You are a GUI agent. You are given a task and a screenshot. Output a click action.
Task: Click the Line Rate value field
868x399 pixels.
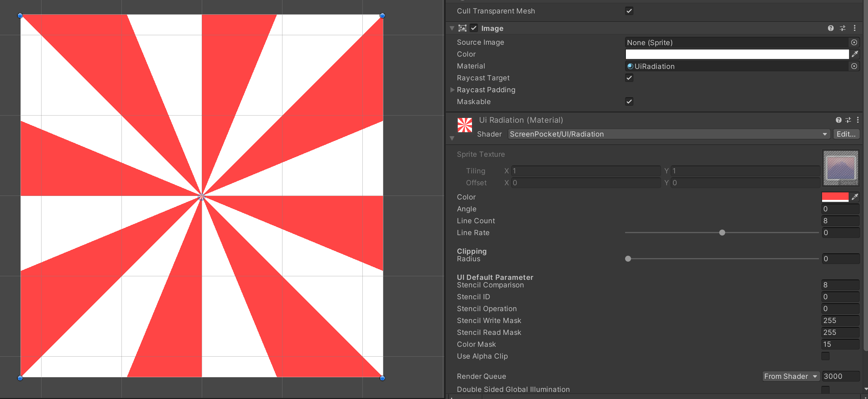pyautogui.click(x=840, y=233)
